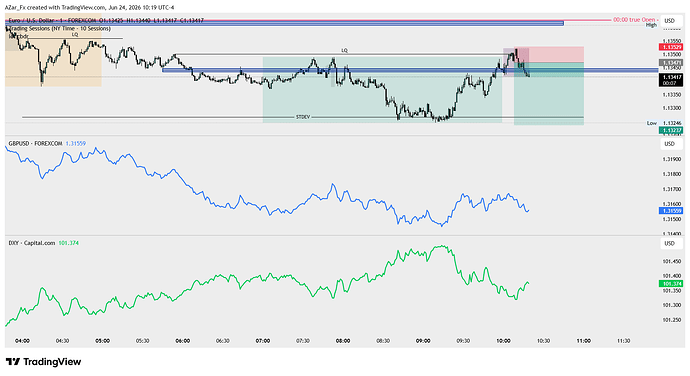This screenshot has height=376, width=690.
Task: Click the AZar_Fx created with TradingView.com header
Action: (x=89, y=7)
